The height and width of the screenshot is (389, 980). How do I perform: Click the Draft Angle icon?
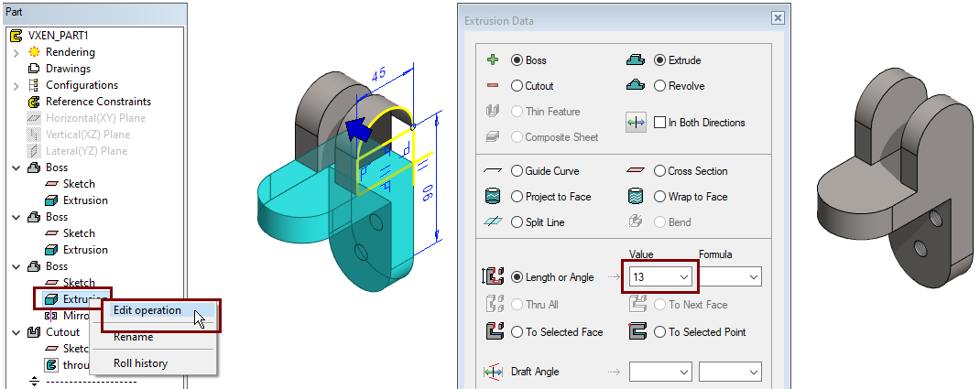(x=492, y=372)
